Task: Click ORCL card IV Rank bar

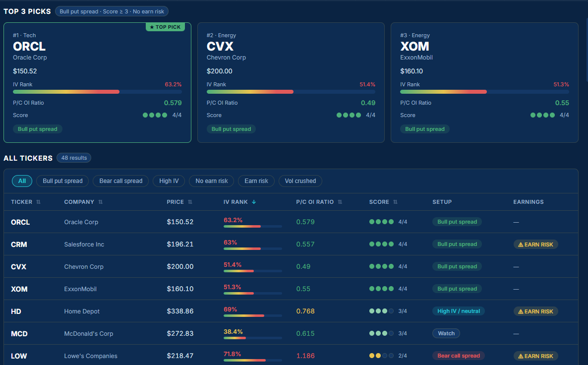Action: [x=98, y=92]
